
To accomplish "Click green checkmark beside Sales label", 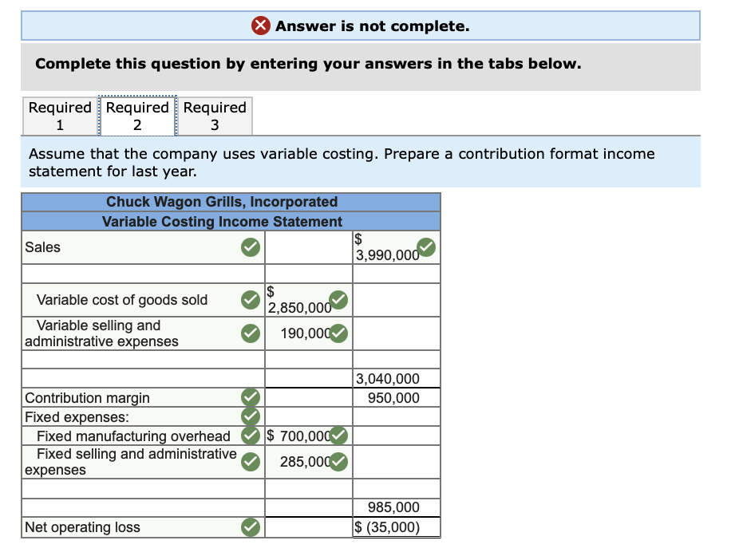I will point(251,247).
